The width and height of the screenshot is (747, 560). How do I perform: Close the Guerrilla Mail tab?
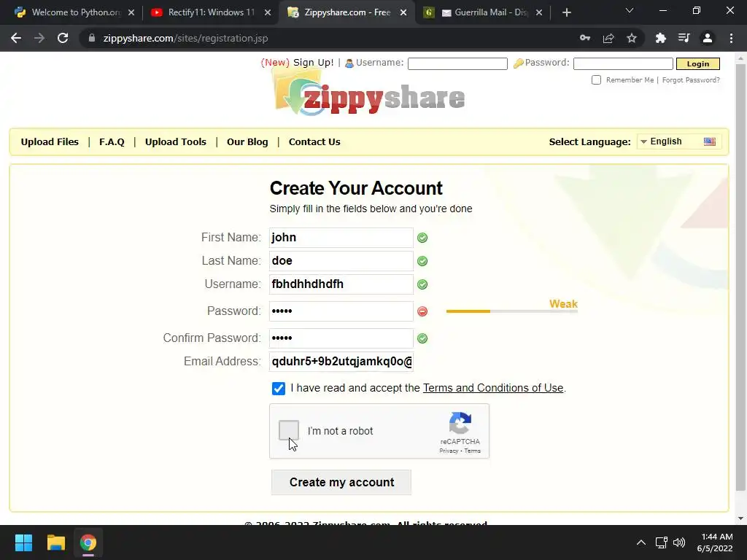(x=539, y=13)
